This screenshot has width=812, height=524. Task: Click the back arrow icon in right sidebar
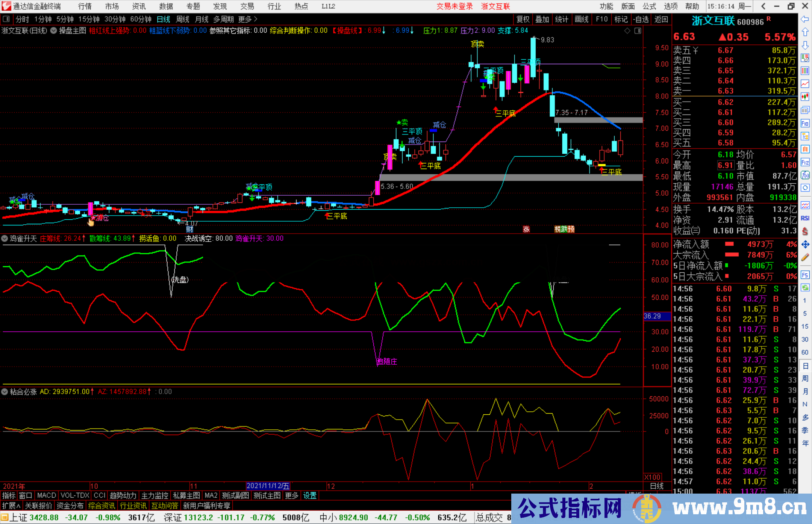coord(805,19)
